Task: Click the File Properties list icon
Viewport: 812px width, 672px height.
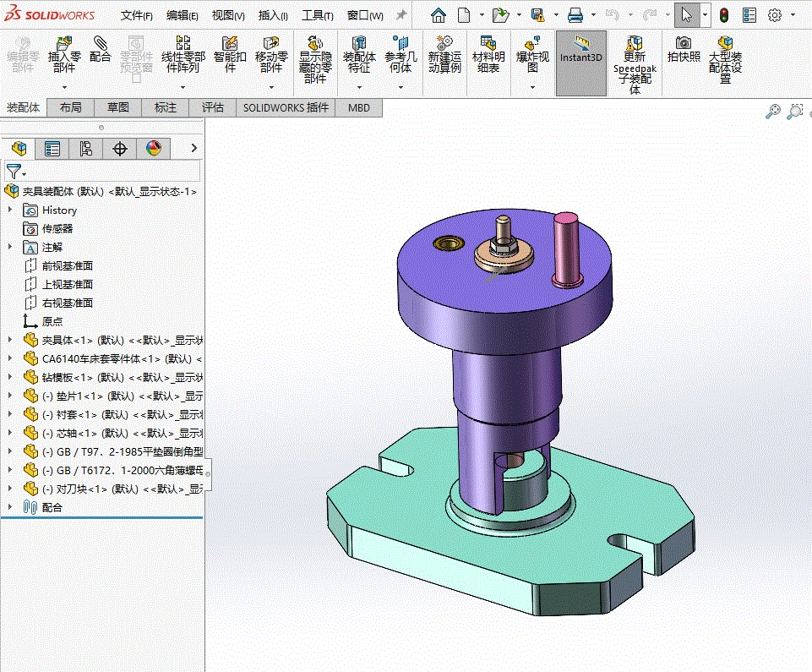Action: [749, 15]
